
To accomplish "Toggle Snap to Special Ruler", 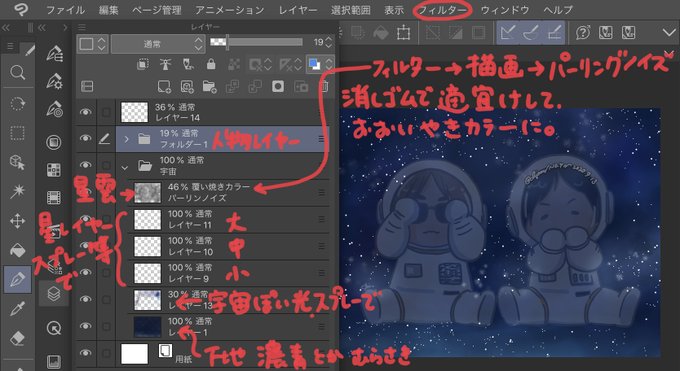I will tap(531, 33).
